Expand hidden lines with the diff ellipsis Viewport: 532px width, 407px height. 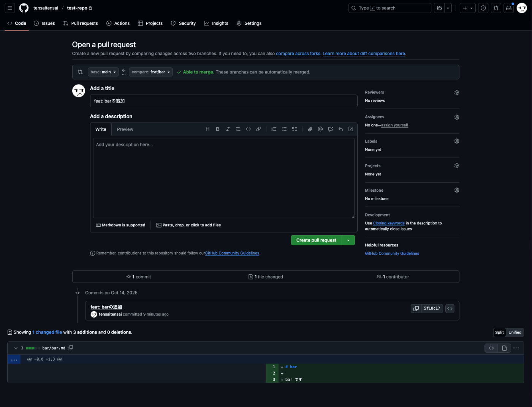click(x=14, y=359)
